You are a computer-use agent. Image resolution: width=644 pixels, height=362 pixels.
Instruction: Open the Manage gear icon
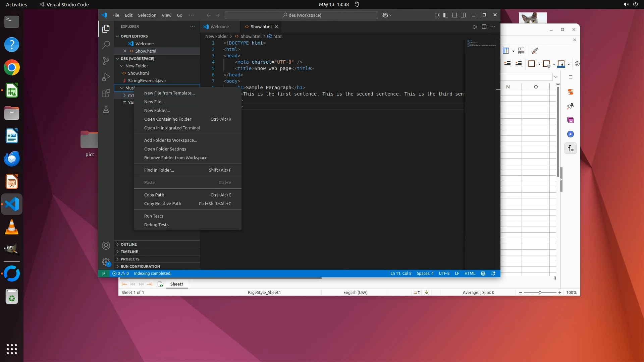click(106, 262)
